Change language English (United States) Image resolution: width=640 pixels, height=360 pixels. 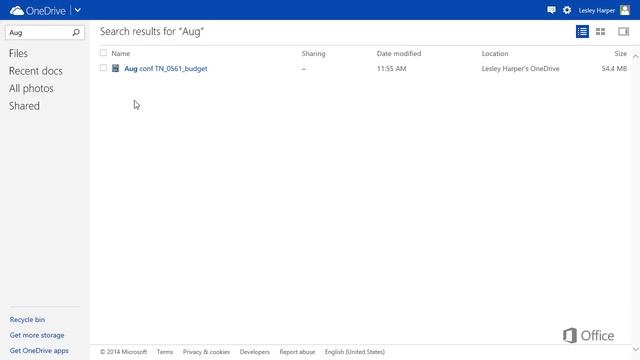click(355, 352)
